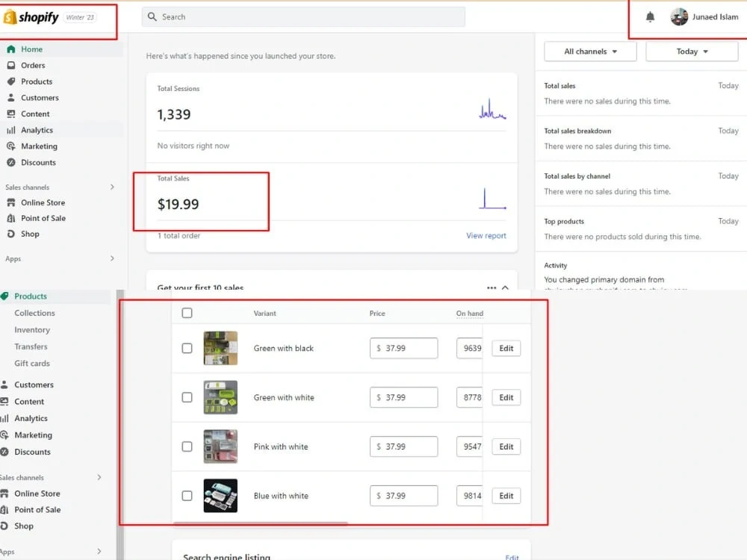Click the top Search field
The image size is (747, 560).
point(303,16)
